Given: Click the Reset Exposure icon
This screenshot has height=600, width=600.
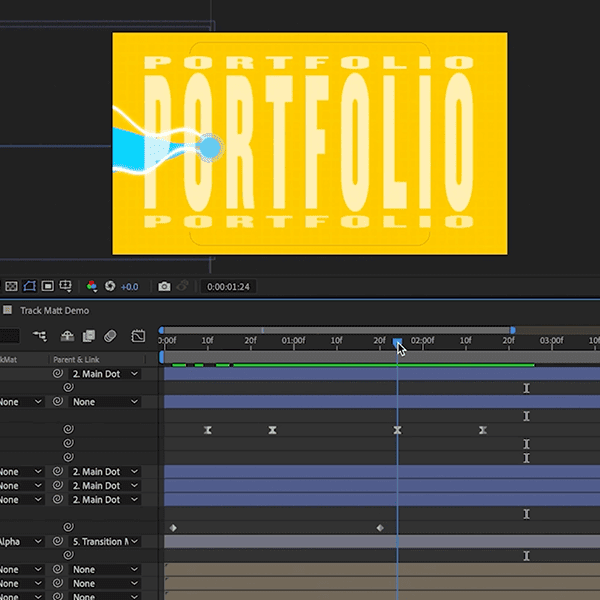Looking at the screenshot, I should coord(110,286).
